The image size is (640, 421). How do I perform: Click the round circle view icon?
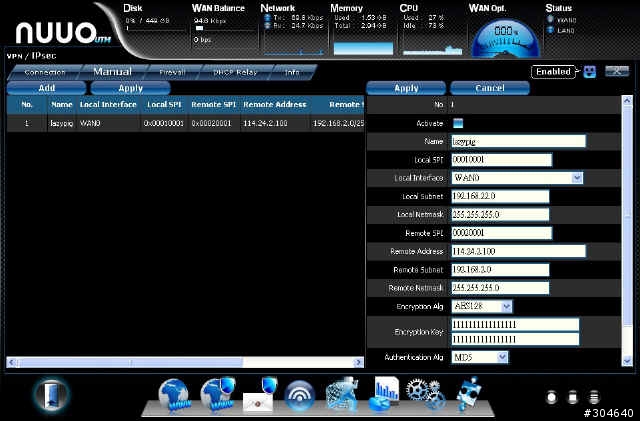pos(551,397)
